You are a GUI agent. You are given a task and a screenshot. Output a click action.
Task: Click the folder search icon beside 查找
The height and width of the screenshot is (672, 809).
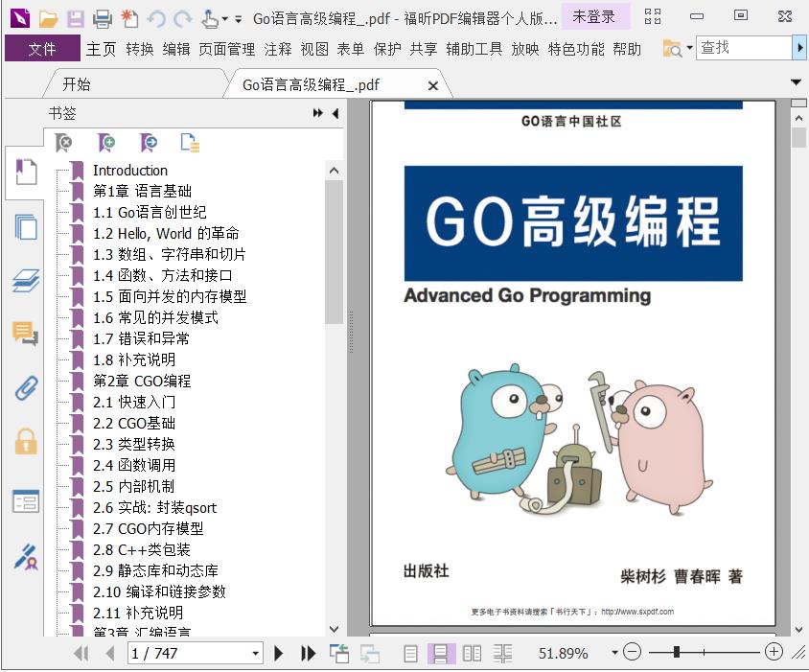672,49
